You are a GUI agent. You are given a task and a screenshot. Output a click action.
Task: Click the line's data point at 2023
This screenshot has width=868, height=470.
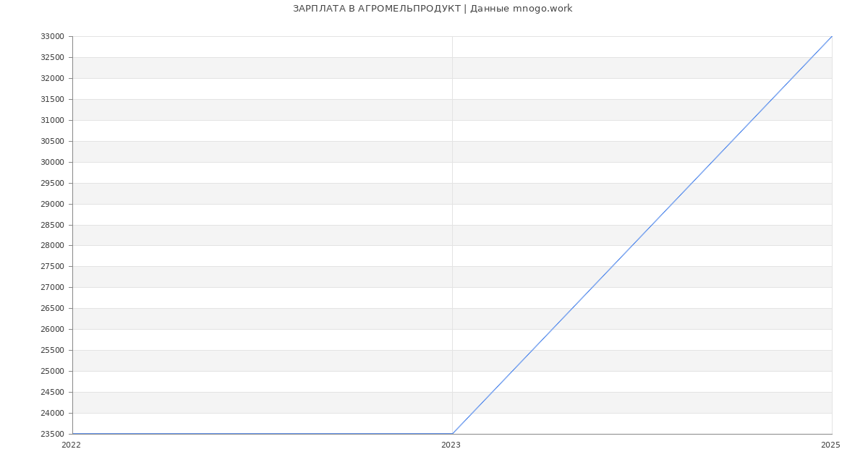click(452, 434)
